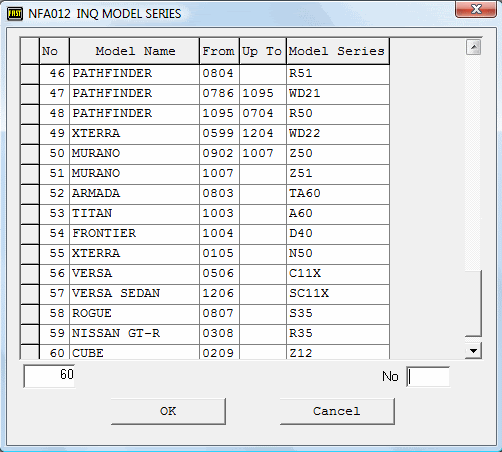Click From value 1004
The image size is (502, 452).
point(218,233)
